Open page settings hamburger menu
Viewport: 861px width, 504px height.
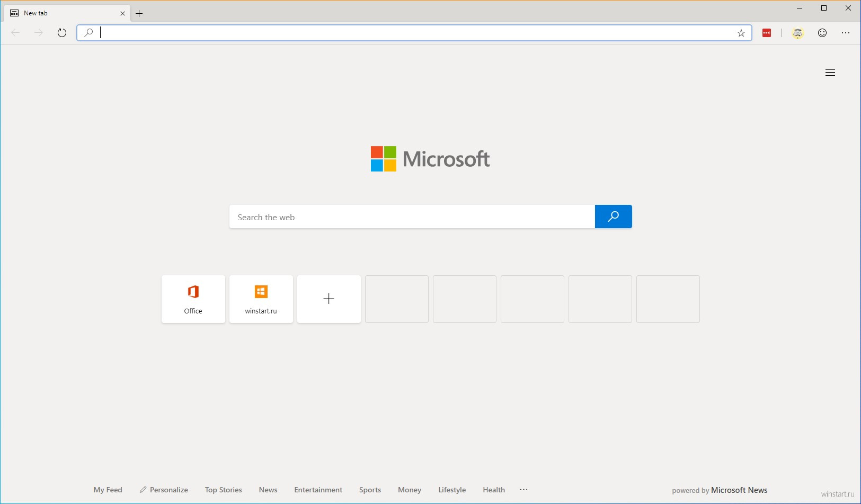830,73
